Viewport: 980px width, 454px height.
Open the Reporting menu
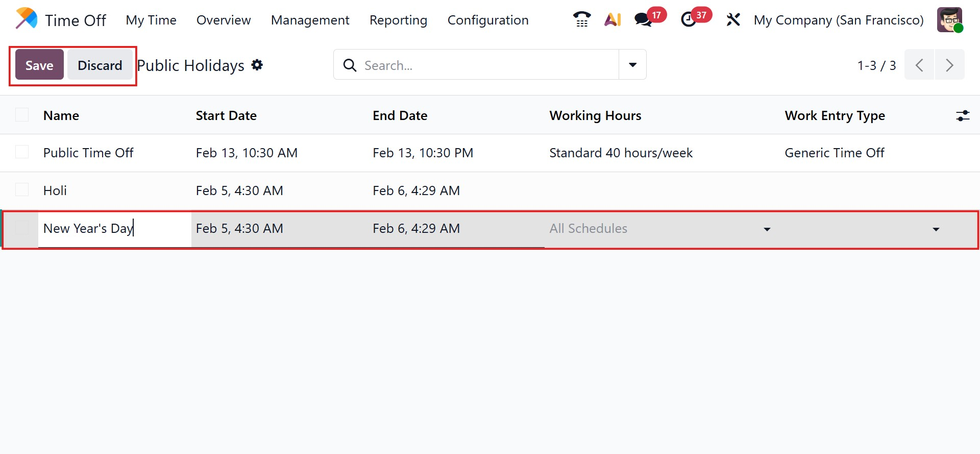(x=398, y=20)
